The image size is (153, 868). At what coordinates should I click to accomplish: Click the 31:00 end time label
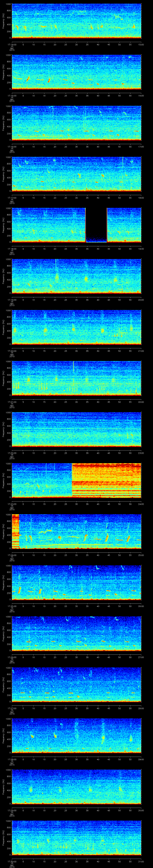click(x=141, y=861)
